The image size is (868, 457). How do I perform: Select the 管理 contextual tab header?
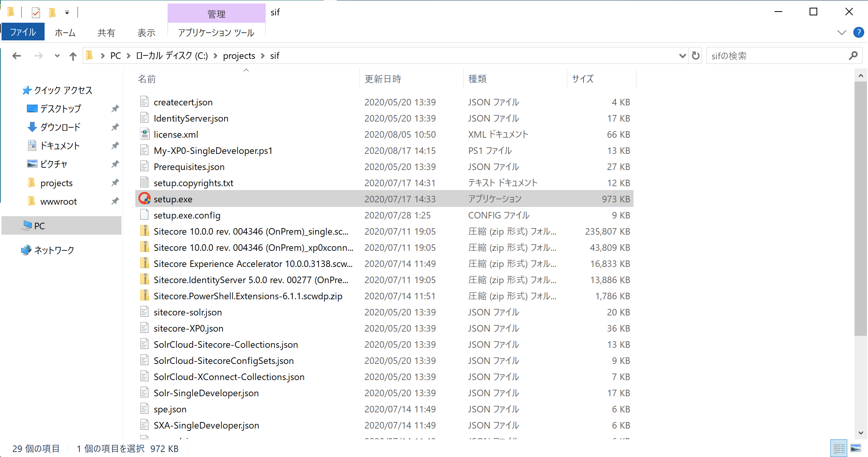[216, 14]
